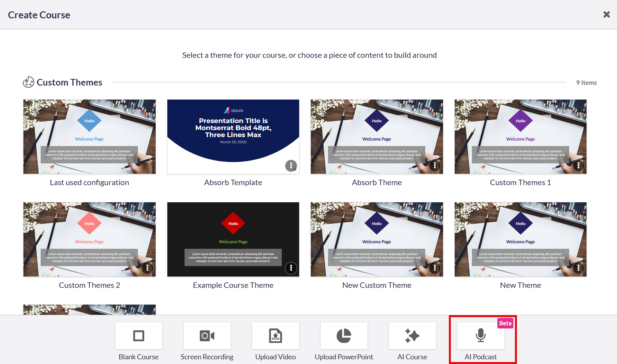
Task: Show options for Example Course Theme
Action: (x=291, y=268)
